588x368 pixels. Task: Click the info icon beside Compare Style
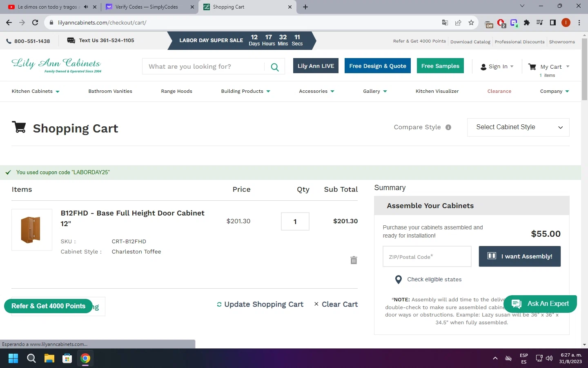pyautogui.click(x=448, y=127)
